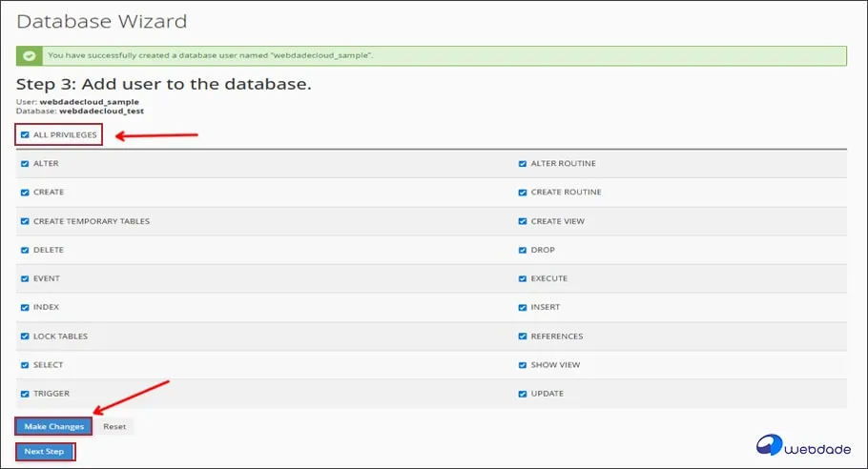The height and width of the screenshot is (469, 868).
Task: Toggle the CREATE privilege checkbox
Action: coord(25,193)
